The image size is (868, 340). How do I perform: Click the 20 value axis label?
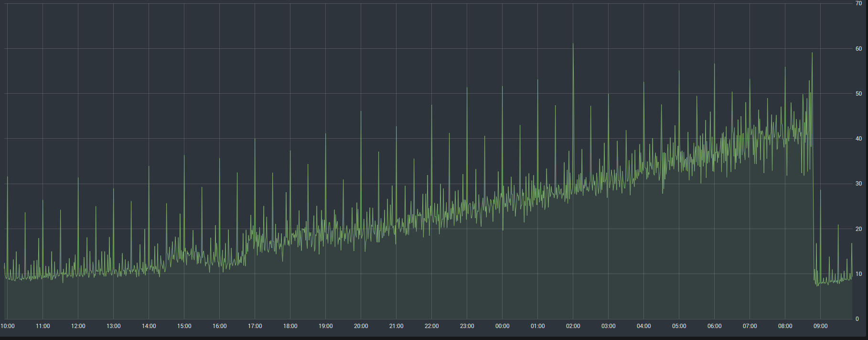click(859, 229)
